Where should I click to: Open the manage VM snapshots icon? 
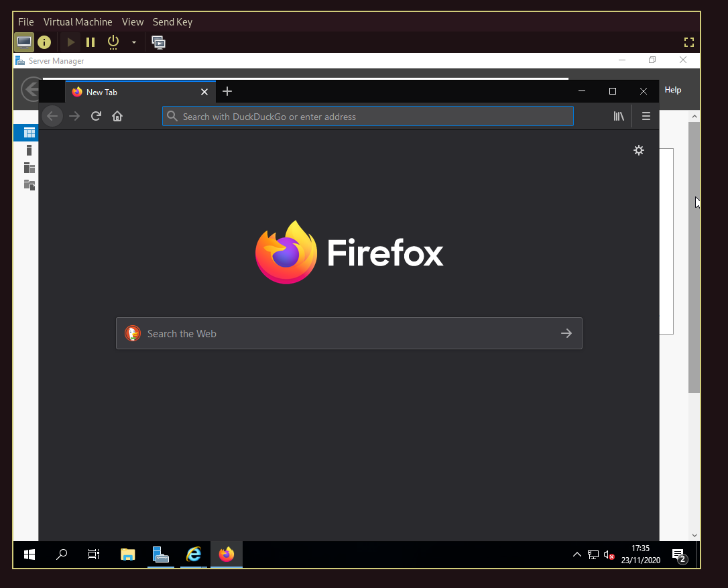point(158,42)
